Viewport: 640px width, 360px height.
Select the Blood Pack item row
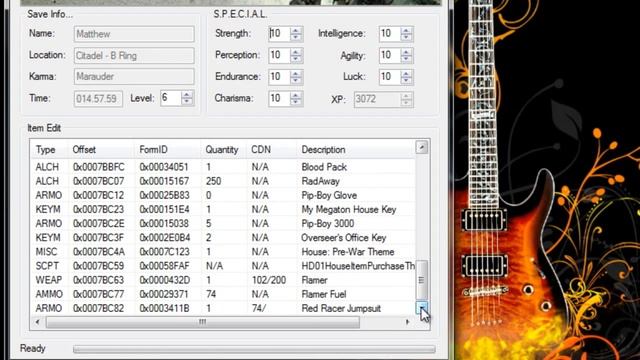223,167
